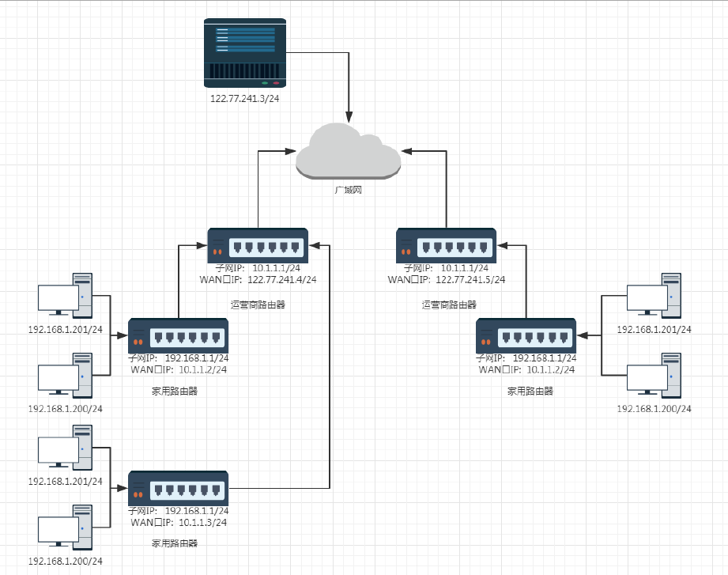Select 运营商路由器 label under router 122.77.241.5
Screen dimensions: 728x575
450,305
